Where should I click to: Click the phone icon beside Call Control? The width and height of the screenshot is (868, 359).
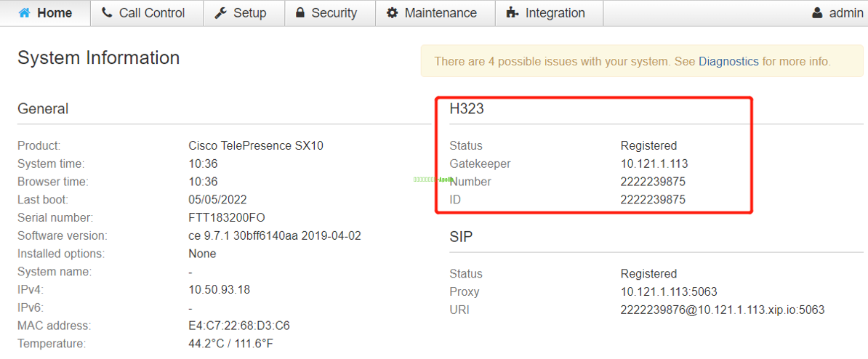[108, 13]
